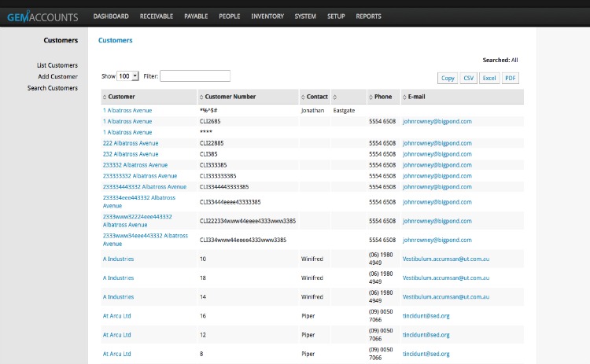Select Add Customer in sidebar
This screenshot has width=590, height=364.
click(57, 76)
